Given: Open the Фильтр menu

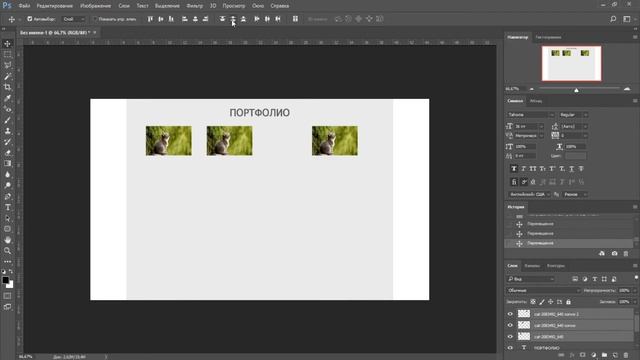Looking at the screenshot, I should (x=194, y=6).
